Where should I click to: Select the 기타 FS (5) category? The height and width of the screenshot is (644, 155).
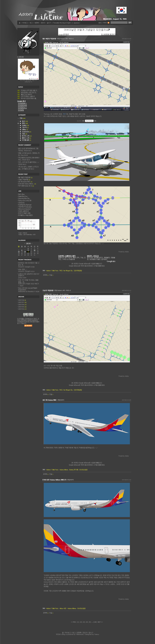pos(25,128)
